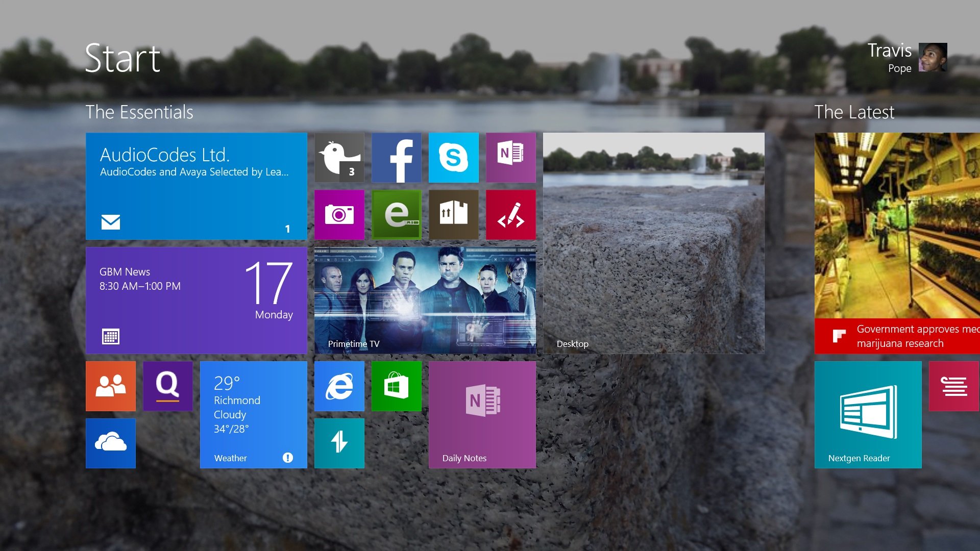Open the Twitter app showing 3 notifications

pyautogui.click(x=339, y=158)
